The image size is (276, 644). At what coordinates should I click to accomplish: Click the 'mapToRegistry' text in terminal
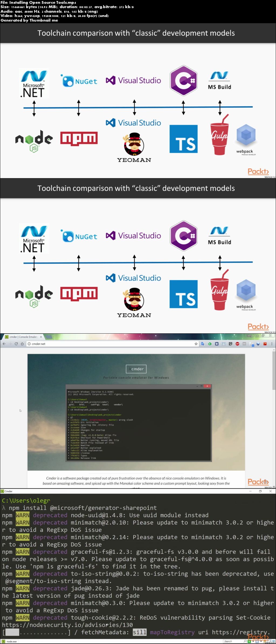[x=172, y=632]
